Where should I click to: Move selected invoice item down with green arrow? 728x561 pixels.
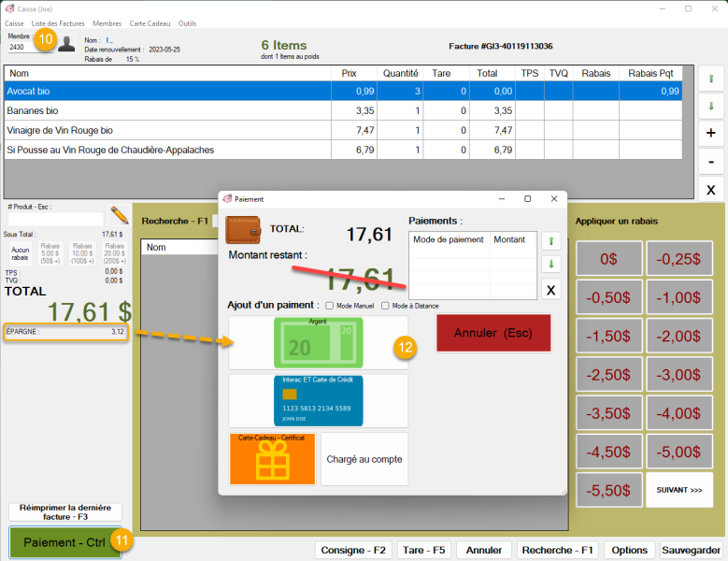pyautogui.click(x=711, y=106)
